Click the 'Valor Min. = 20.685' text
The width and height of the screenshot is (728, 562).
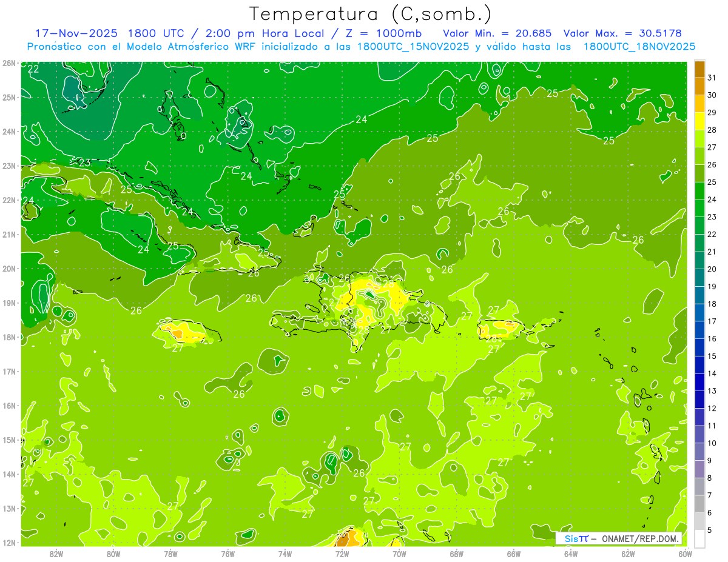(497, 33)
